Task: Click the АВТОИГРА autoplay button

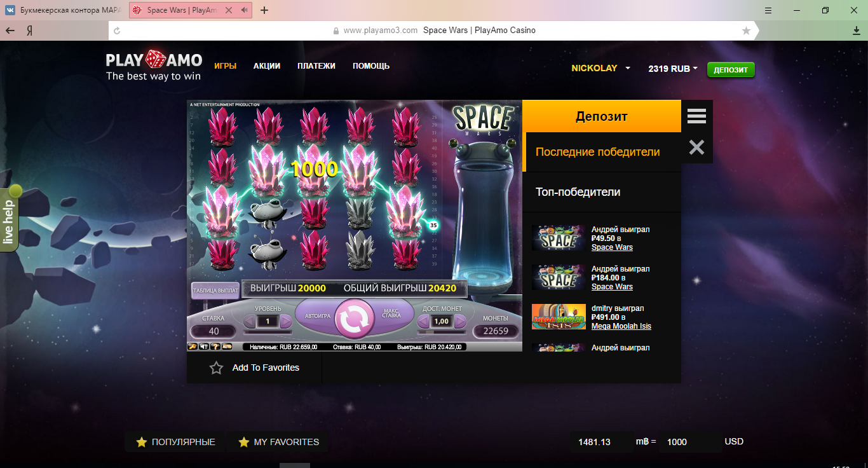Action: click(318, 315)
